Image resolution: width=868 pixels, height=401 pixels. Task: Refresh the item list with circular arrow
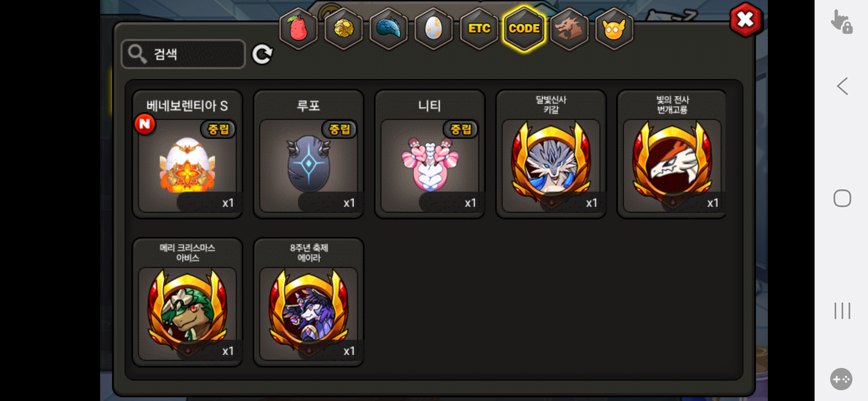[x=262, y=54]
